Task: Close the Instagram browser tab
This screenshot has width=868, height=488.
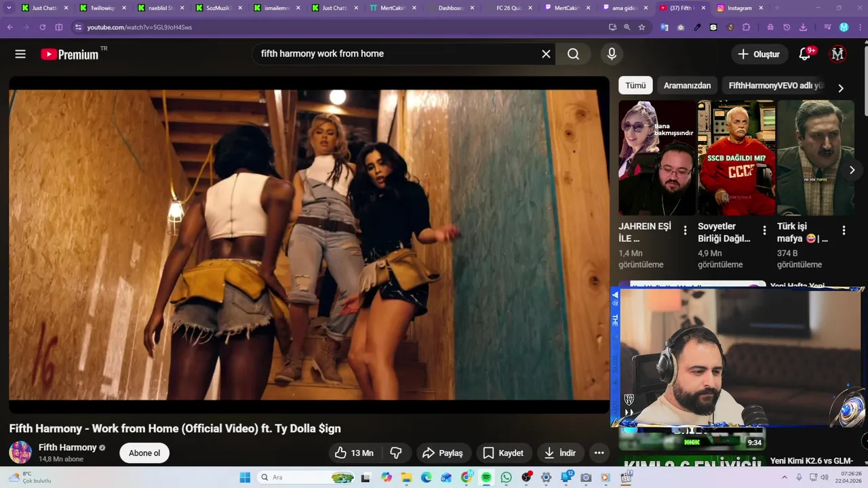Action: (x=761, y=8)
